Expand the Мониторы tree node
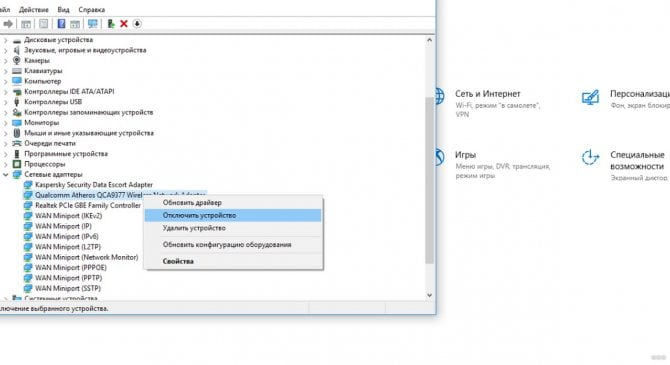The width and height of the screenshot is (670, 365). coord(6,123)
